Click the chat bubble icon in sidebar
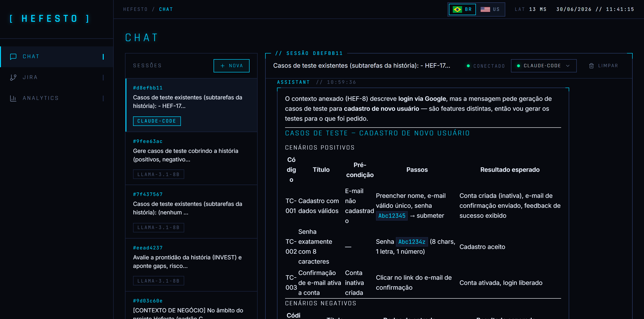Image resolution: width=644 pixels, height=319 pixels. pyautogui.click(x=13, y=57)
